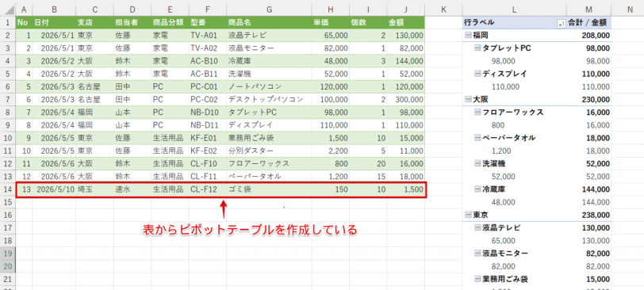
Task: Click the 合計 / 金額 pivot header cell
Action: 589,22
